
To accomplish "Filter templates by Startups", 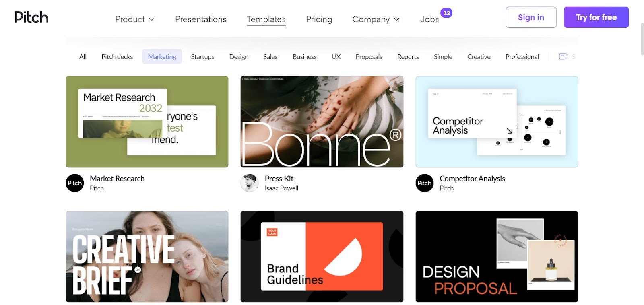I will pyautogui.click(x=202, y=57).
